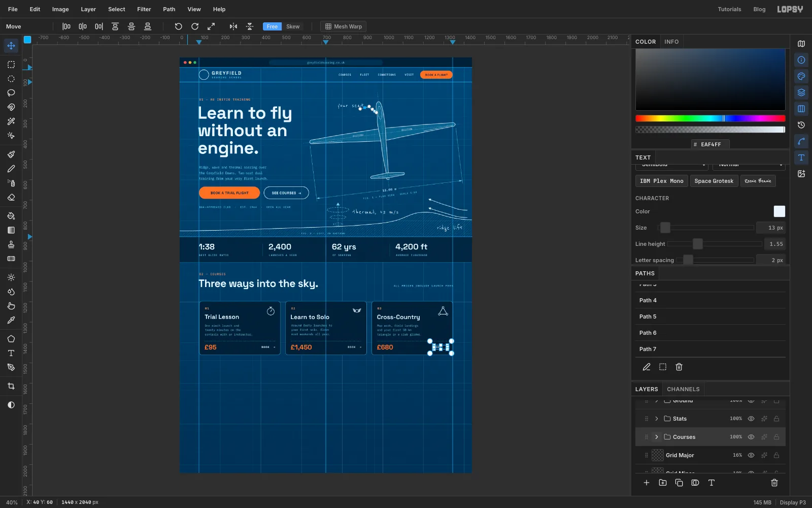812x508 pixels.
Task: Select Path 5 in Paths list
Action: [710, 316]
